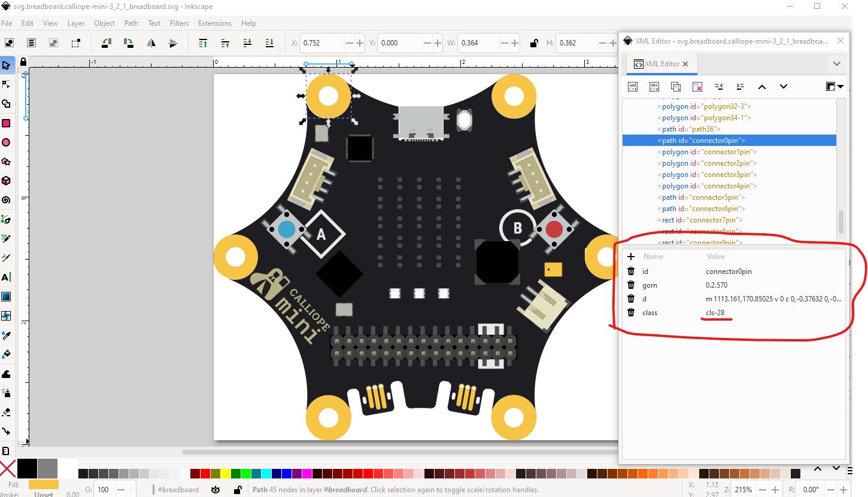Decrease opacity value with minus
The height and width of the screenshot is (497, 868).
[120, 490]
